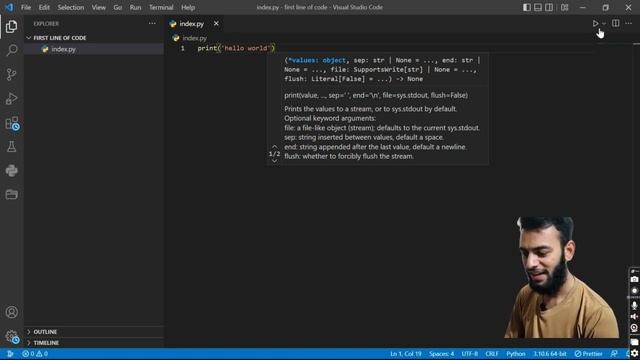The width and height of the screenshot is (640, 360).
Task: Toggle the bottom panel
Action: pyautogui.click(x=538, y=7)
